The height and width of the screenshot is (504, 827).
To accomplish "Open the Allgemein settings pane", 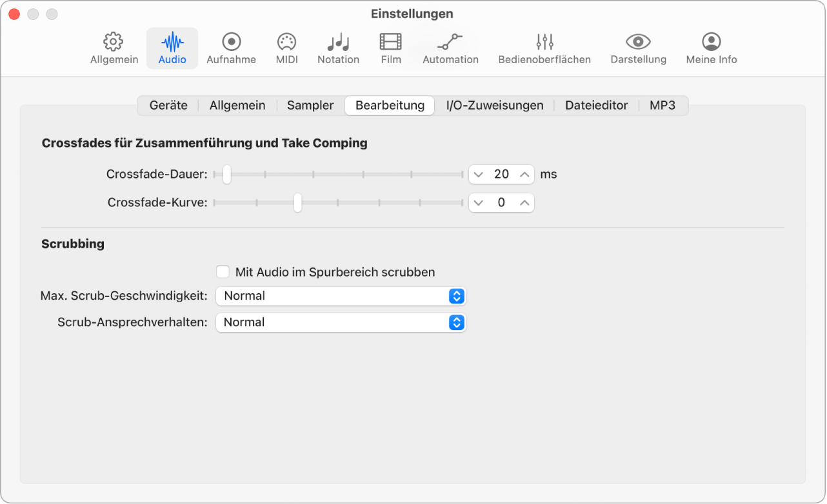I will coord(114,48).
